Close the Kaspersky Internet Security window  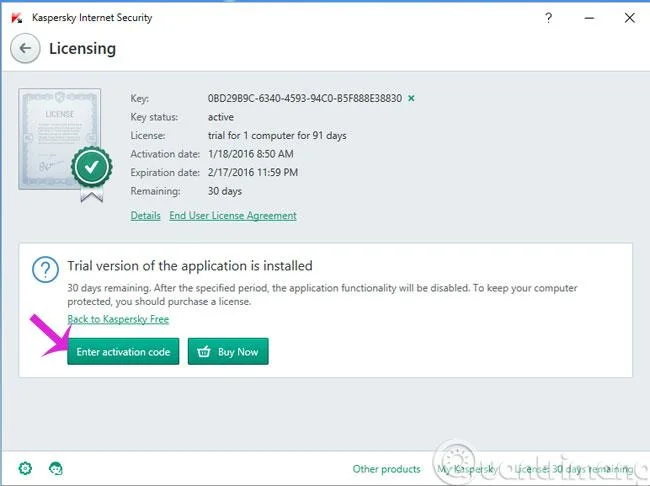pyautogui.click(x=629, y=18)
